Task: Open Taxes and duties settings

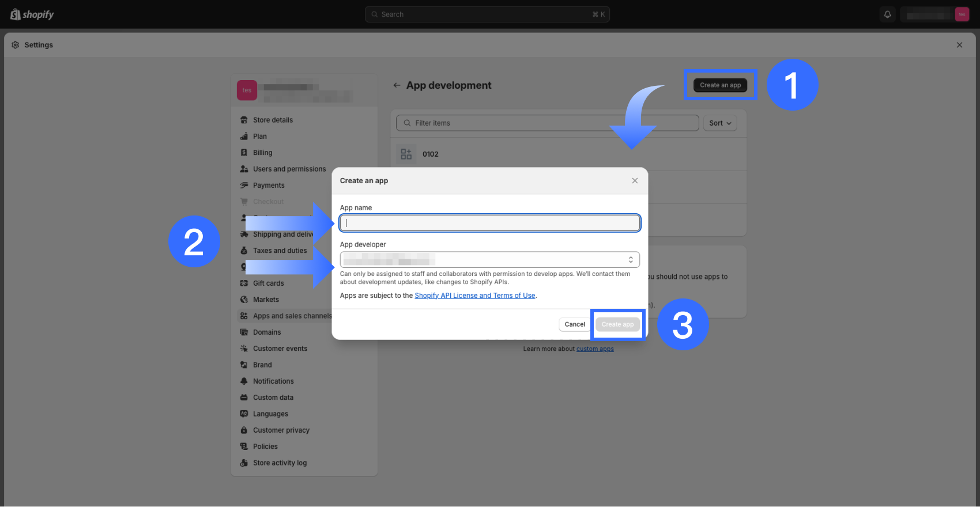Action: [x=280, y=251]
